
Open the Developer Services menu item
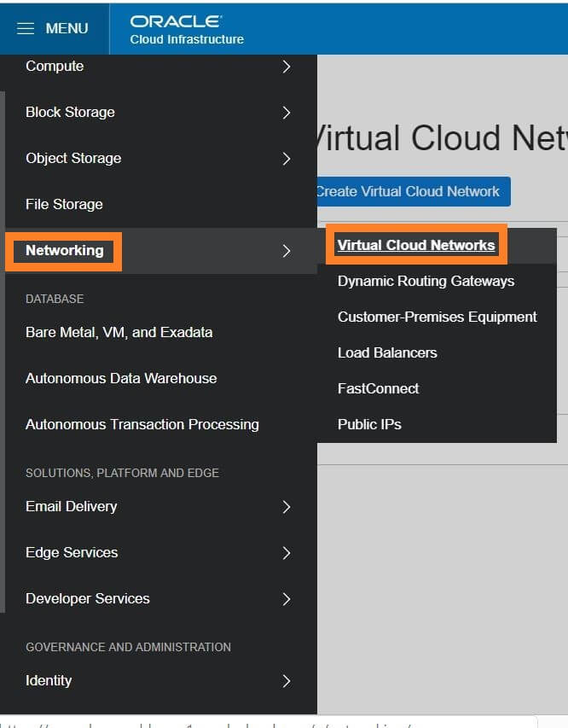pos(88,598)
